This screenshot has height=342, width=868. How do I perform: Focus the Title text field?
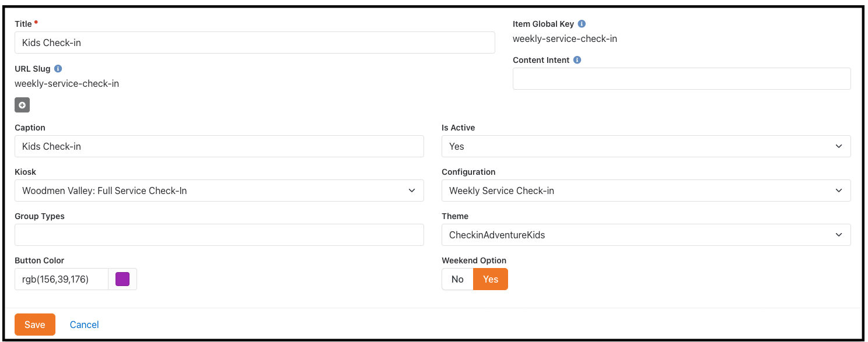pos(254,43)
